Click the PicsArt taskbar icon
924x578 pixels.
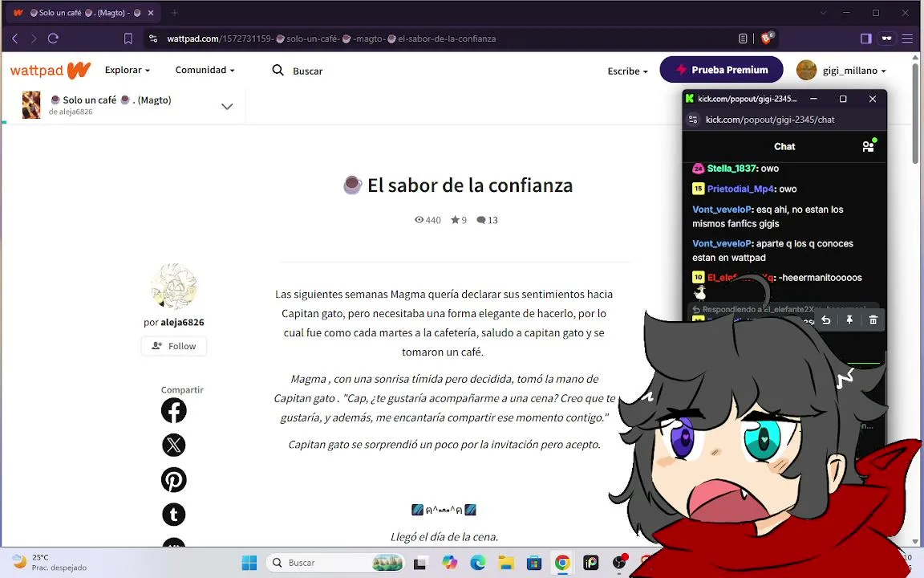590,563
